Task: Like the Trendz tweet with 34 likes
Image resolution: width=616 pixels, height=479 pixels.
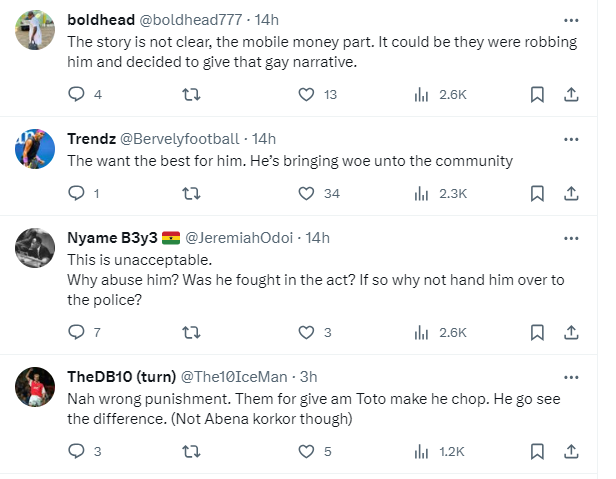Action: point(307,193)
